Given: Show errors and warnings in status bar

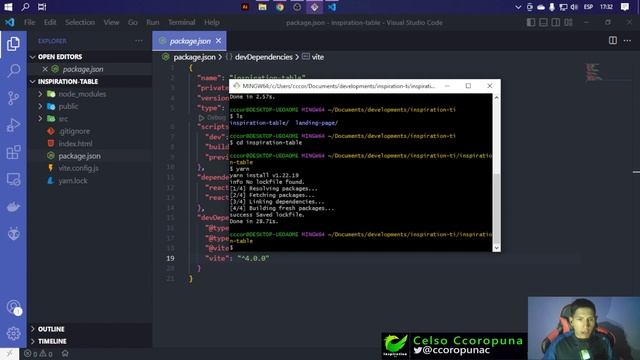Looking at the screenshot, I should pos(38,354).
